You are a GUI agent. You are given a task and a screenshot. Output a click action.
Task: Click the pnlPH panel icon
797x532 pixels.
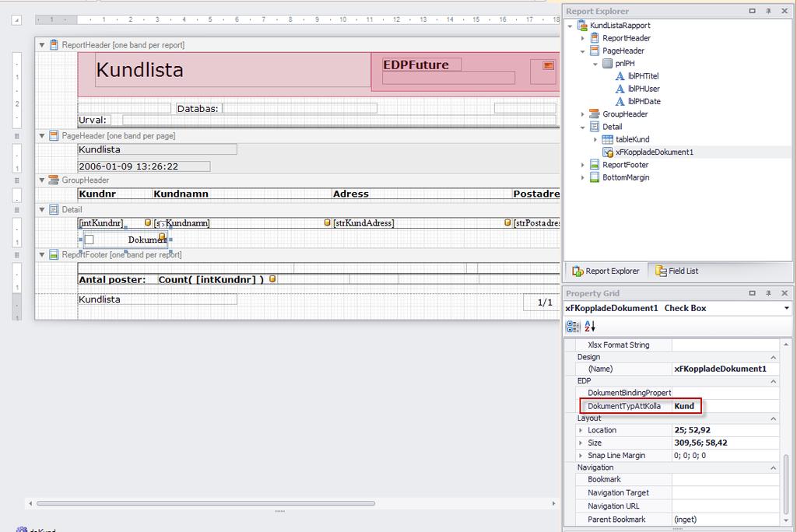coord(607,64)
